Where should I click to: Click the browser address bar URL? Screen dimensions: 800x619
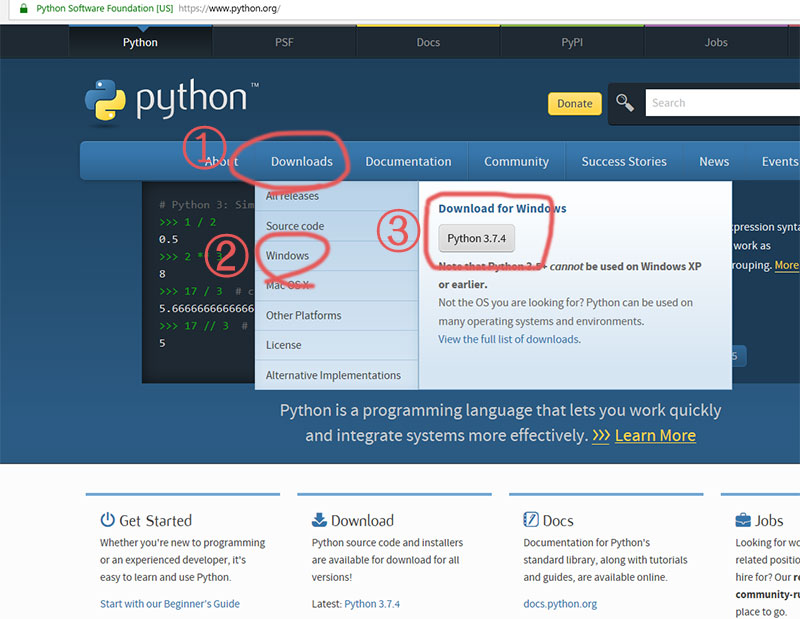(x=229, y=8)
